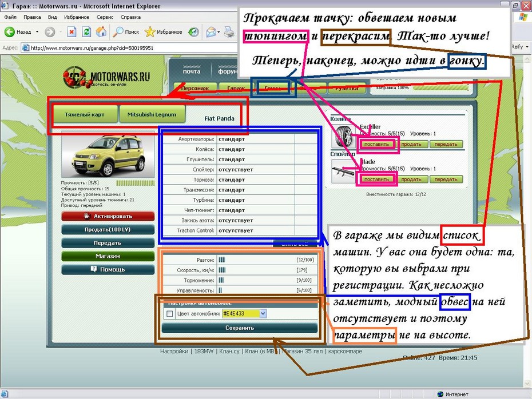The height and width of the screenshot is (399, 532).
Task: Expand the Reify toolbar dropdown
Action: click(x=527, y=47)
